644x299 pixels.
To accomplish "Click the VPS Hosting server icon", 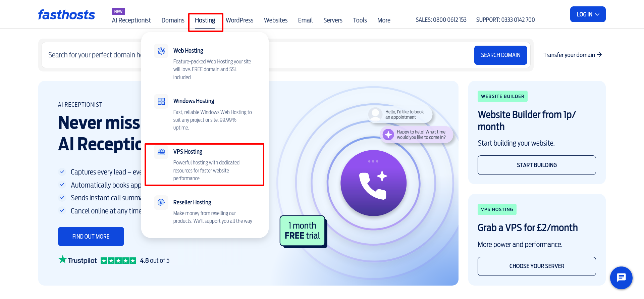I will (x=161, y=152).
